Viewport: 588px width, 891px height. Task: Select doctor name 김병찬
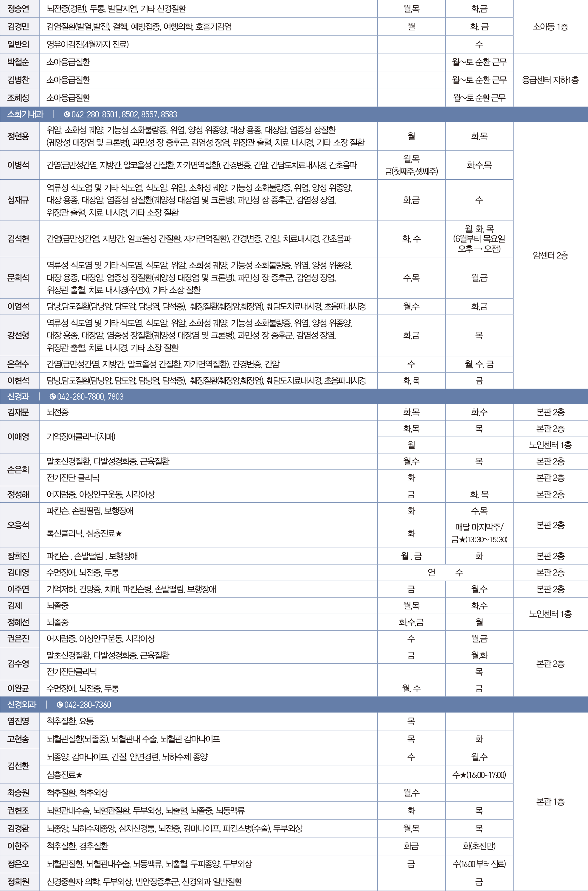point(18,80)
